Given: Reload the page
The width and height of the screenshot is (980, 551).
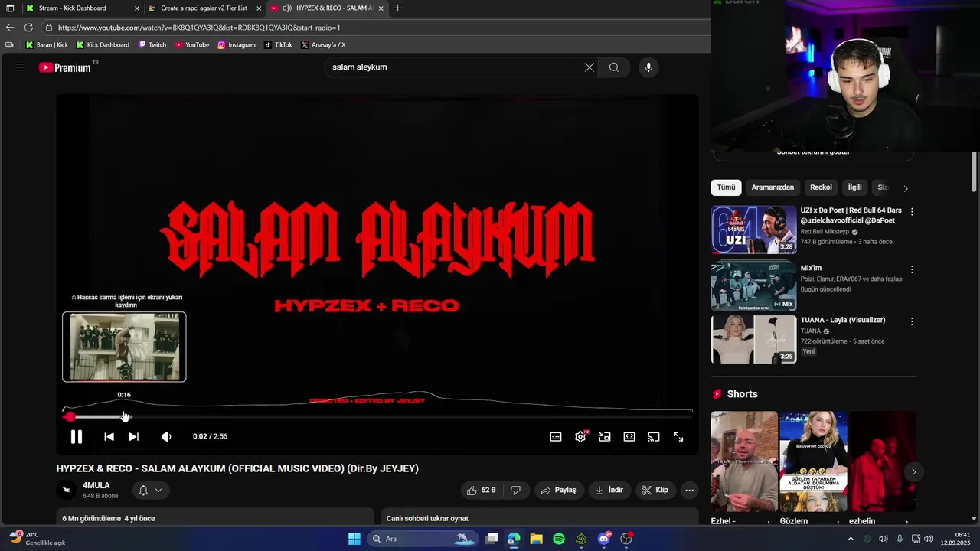Looking at the screenshot, I should click(x=28, y=28).
